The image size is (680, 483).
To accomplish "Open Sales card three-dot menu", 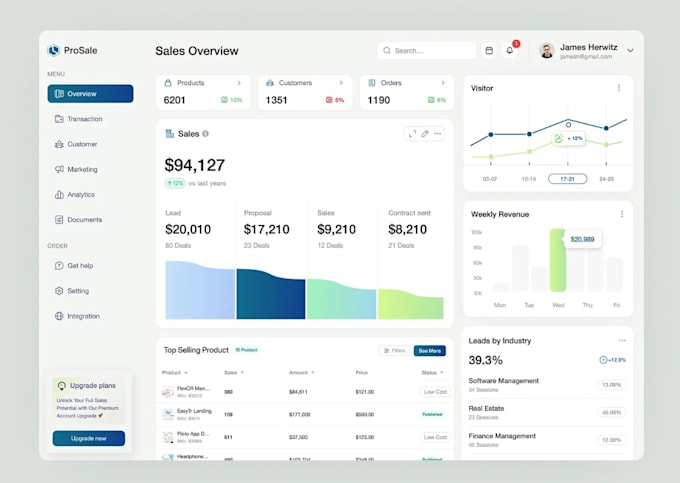I will click(x=438, y=134).
